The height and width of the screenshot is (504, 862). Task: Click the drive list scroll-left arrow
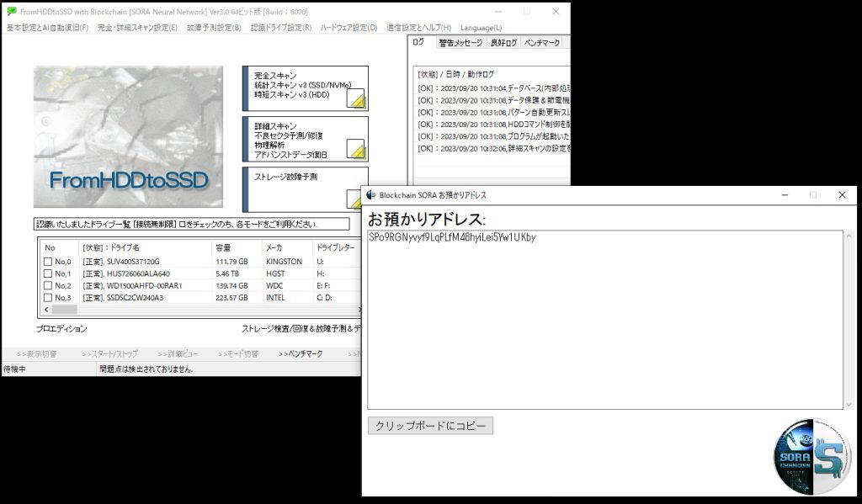click(x=46, y=310)
